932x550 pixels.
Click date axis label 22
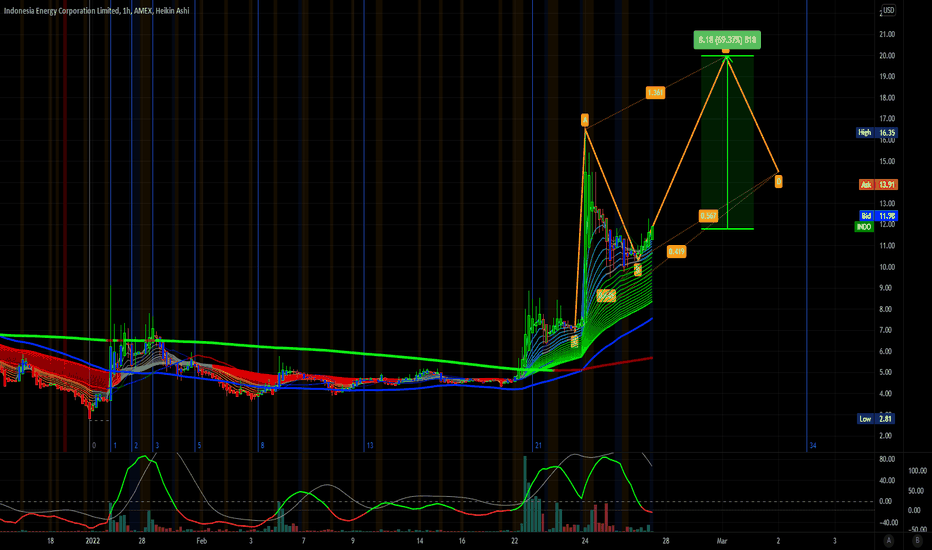[514, 541]
